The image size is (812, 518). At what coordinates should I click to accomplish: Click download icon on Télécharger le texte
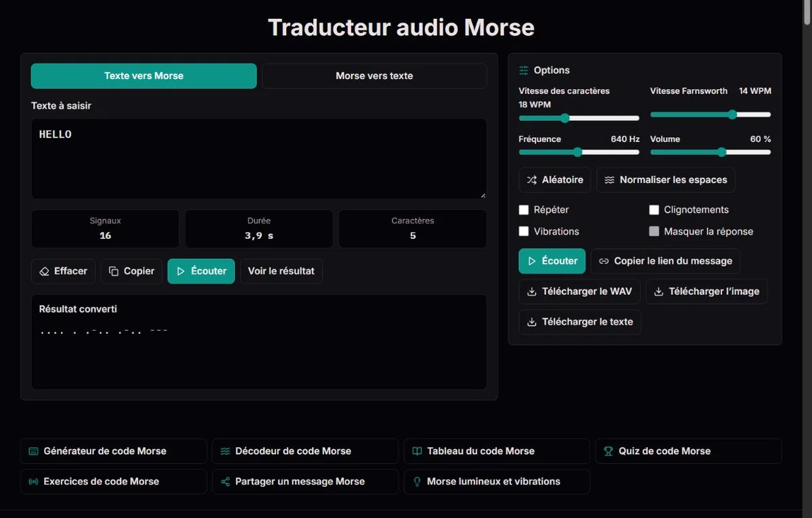[532, 322]
